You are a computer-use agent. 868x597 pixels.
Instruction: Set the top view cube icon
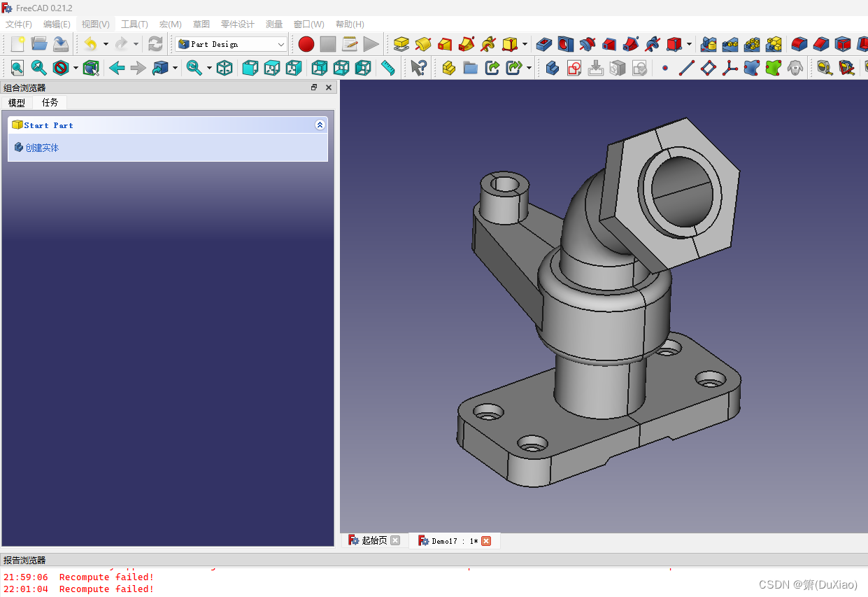coord(271,68)
